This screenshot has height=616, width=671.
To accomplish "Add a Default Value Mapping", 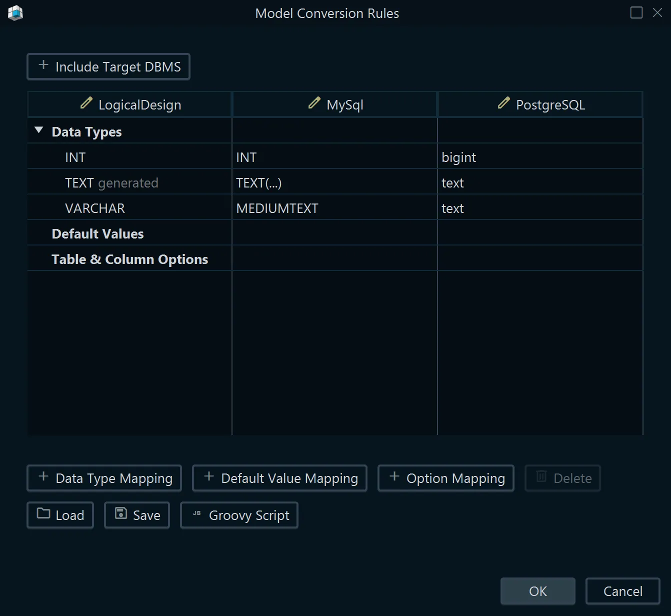I will (280, 478).
